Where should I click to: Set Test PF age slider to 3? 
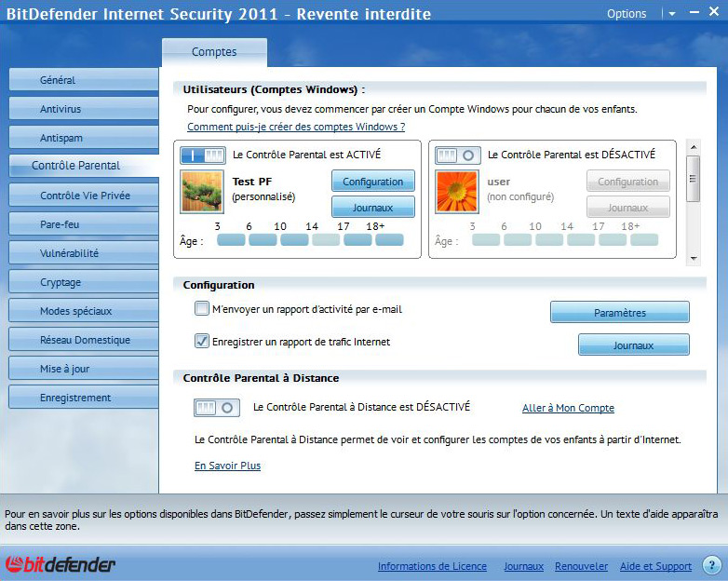pos(231,239)
